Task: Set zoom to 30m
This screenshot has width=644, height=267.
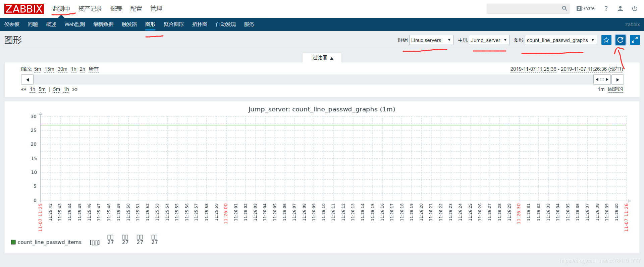Action: 62,69
